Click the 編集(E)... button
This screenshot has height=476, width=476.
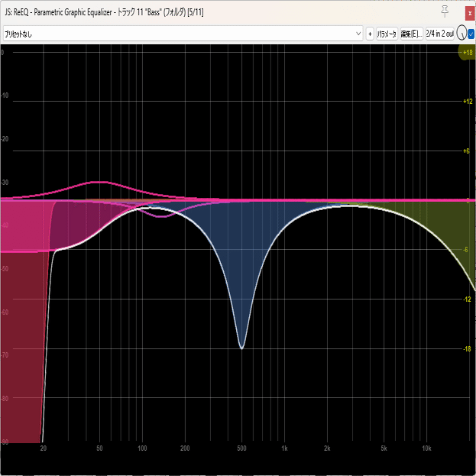click(x=411, y=34)
